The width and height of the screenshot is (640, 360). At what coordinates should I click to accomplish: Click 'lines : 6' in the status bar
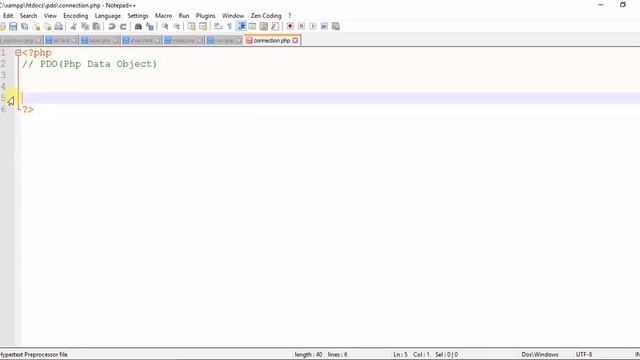337,354
